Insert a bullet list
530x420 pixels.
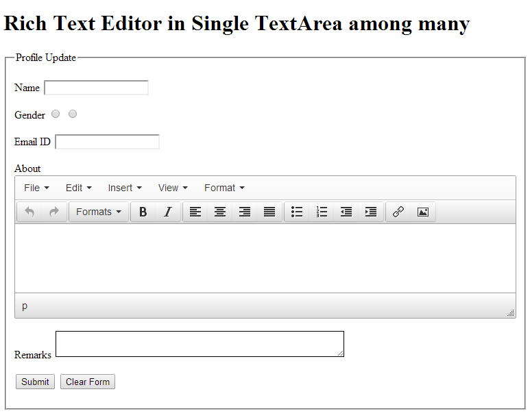click(297, 212)
